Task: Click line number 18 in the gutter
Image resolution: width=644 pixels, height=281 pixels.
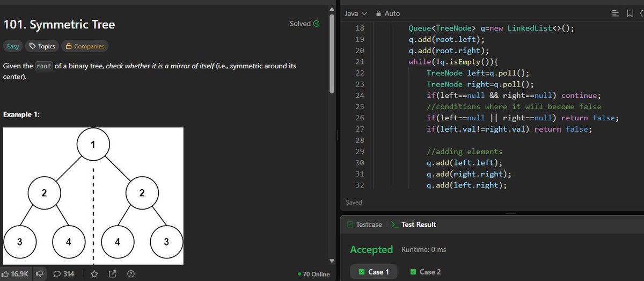Action: 360,28
